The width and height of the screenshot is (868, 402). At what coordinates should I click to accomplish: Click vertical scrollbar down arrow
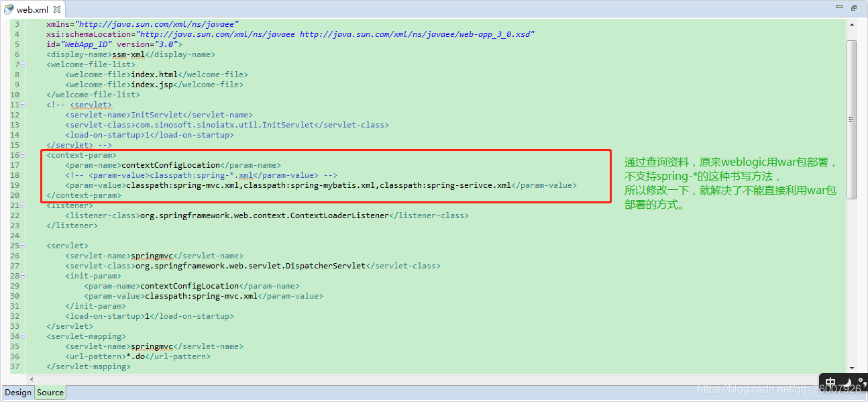pos(851,366)
